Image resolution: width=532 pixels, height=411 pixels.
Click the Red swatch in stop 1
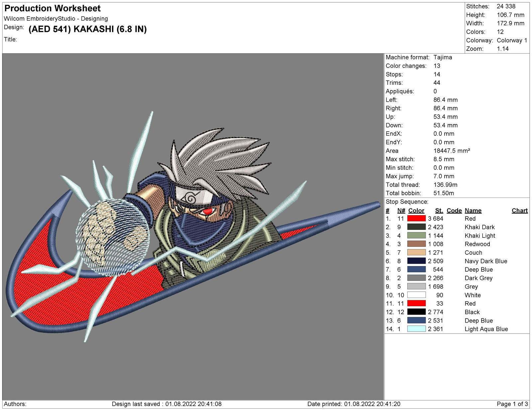(416, 218)
